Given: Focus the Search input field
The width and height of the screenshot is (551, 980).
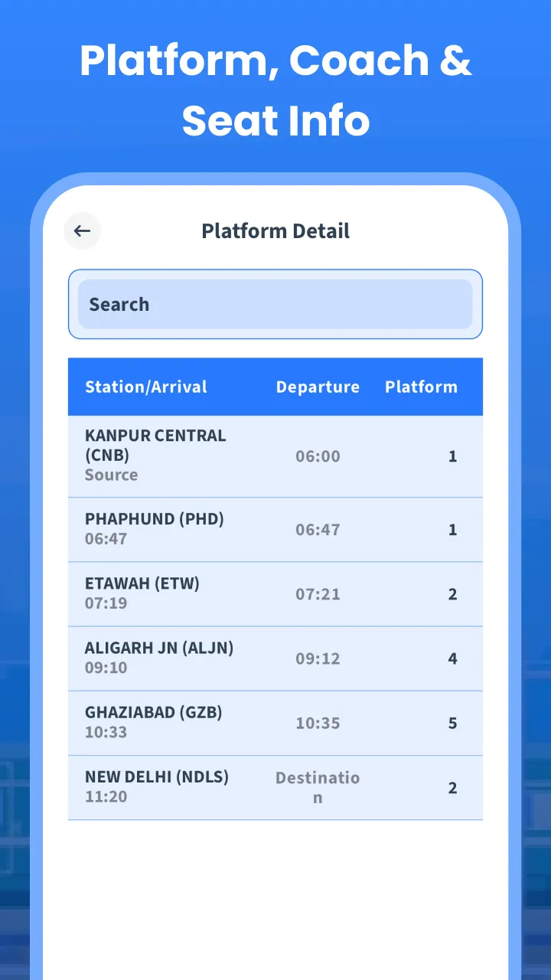Looking at the screenshot, I should pyautogui.click(x=275, y=304).
